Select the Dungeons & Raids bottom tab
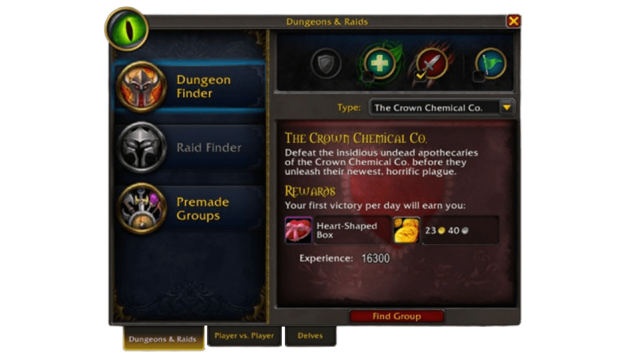Viewport: 644px width, 362px height. tap(163, 339)
